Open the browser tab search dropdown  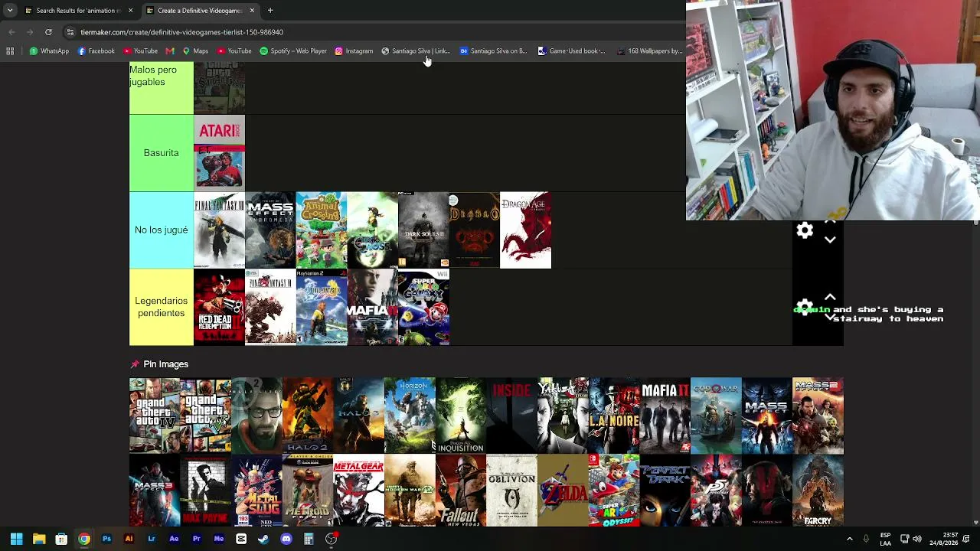coord(10,10)
